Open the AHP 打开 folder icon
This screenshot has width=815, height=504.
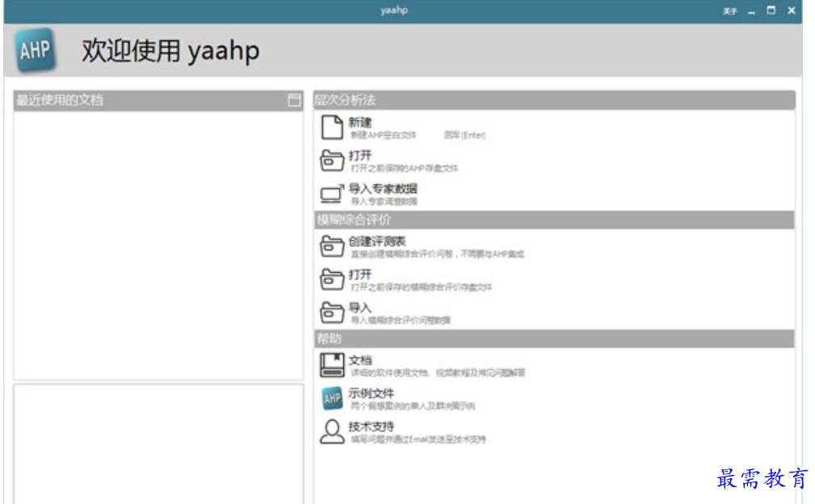(x=332, y=161)
